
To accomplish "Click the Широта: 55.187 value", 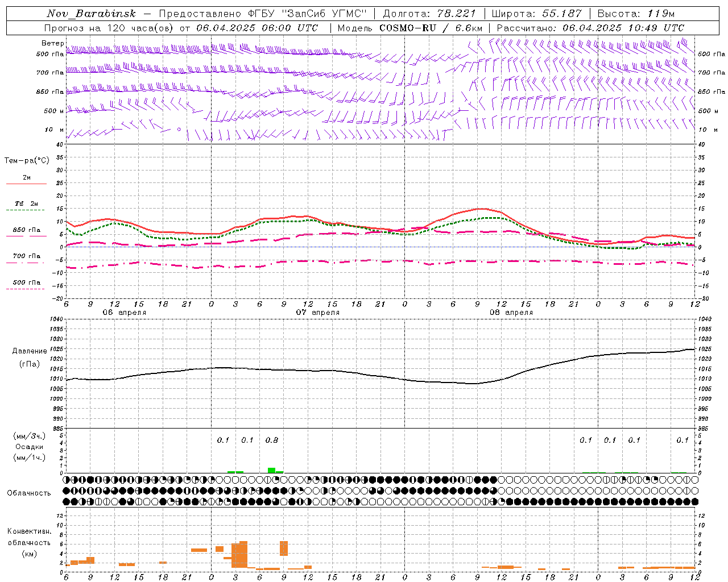I will pos(537,14).
